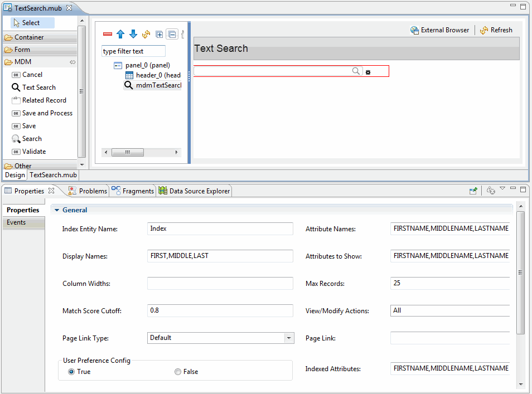Click the outline scrollbar right arrow
Viewport: 532px width, 394px height.
(x=176, y=152)
